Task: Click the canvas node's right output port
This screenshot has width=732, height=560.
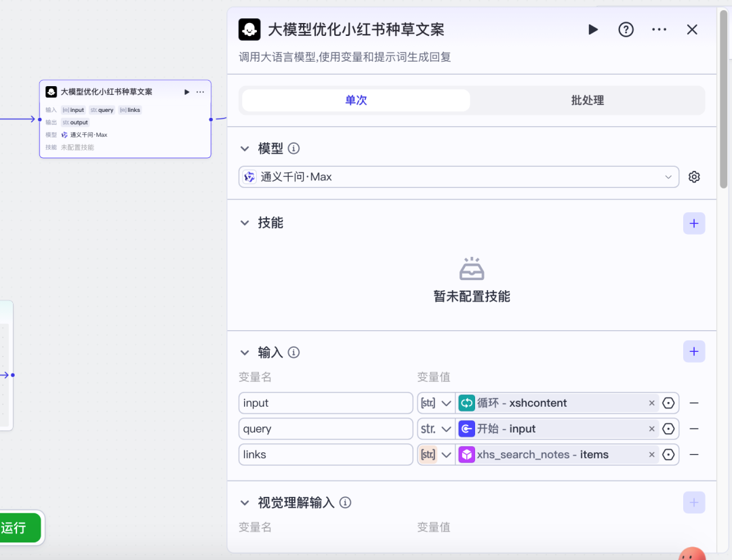Action: [211, 119]
